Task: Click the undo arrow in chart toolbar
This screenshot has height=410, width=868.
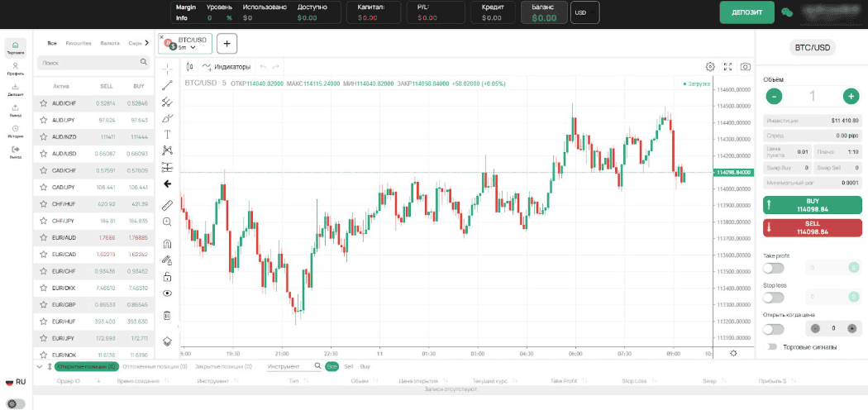Action: 263,66
